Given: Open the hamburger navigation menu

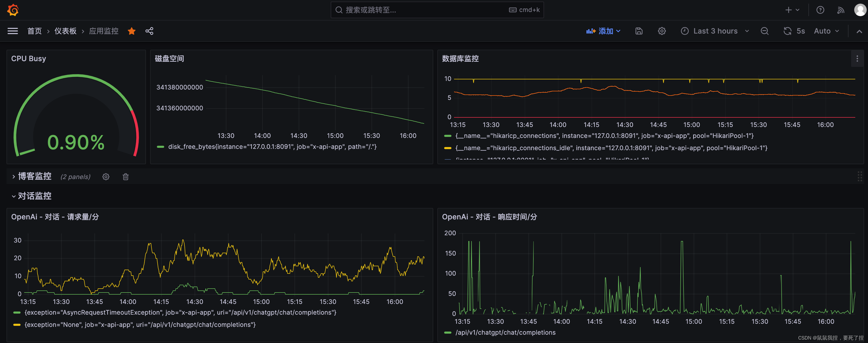Looking at the screenshot, I should [x=13, y=31].
